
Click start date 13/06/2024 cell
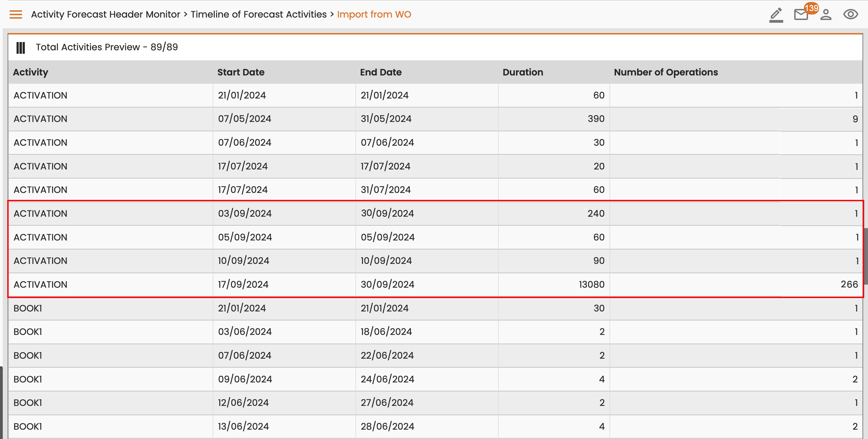pos(284,427)
